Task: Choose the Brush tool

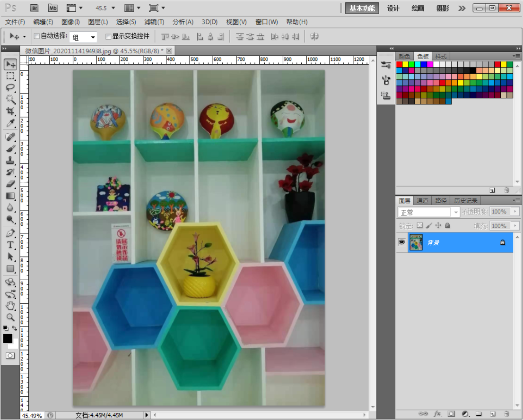Action: coord(10,149)
